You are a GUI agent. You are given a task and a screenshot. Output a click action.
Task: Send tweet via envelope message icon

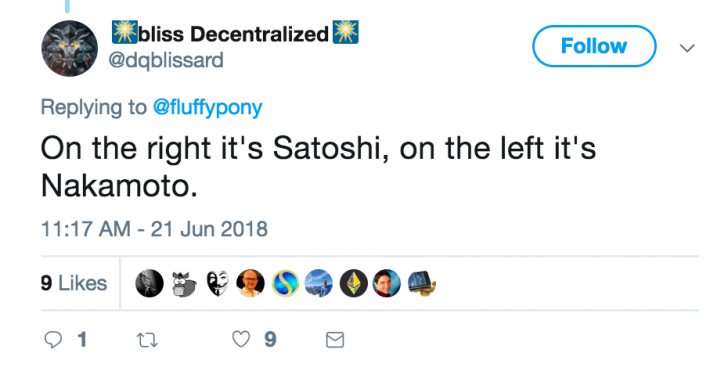click(335, 340)
